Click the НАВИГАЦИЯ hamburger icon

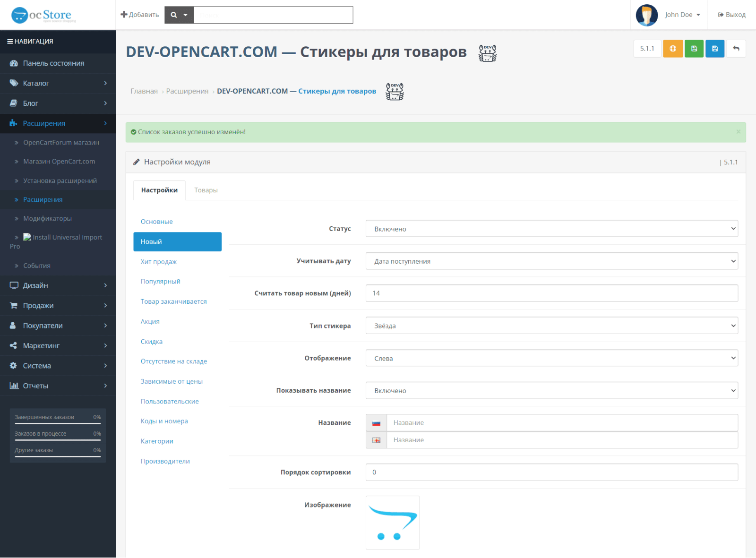[x=10, y=42]
